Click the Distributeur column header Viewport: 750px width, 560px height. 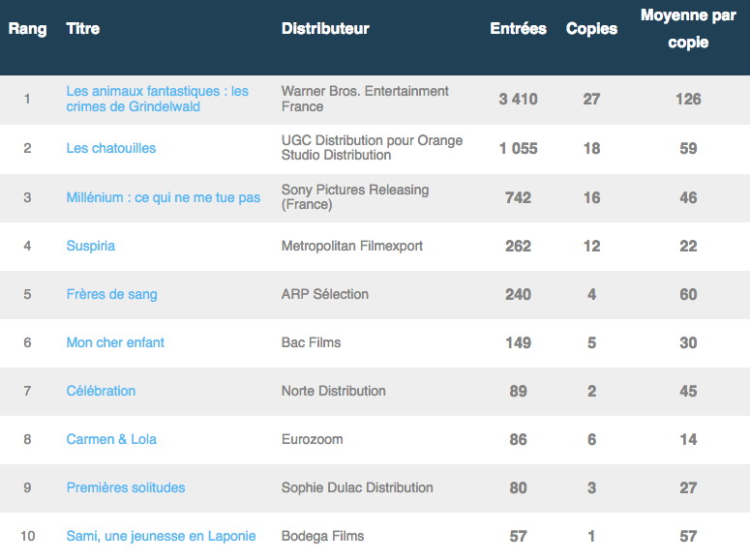click(325, 29)
